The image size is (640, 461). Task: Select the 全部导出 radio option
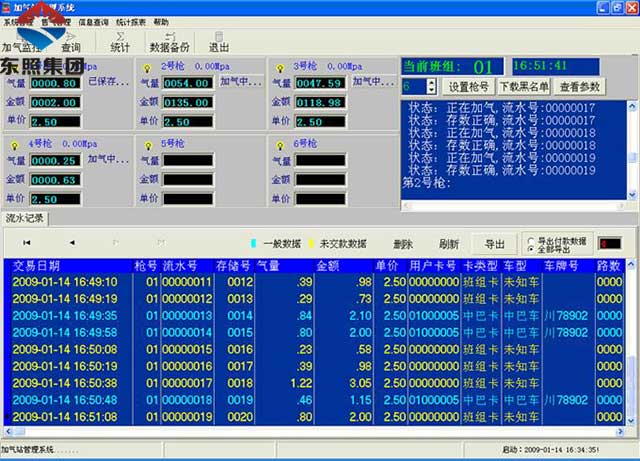tap(531, 249)
